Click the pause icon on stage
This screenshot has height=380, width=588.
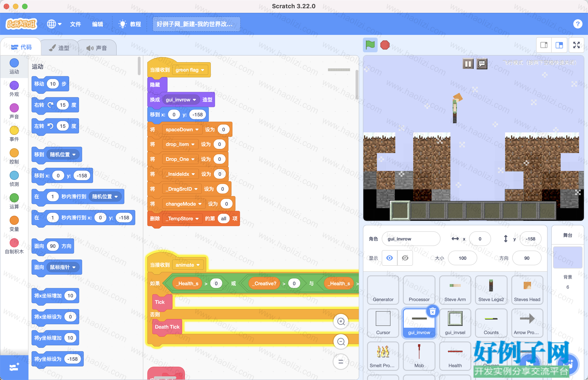[x=468, y=64]
